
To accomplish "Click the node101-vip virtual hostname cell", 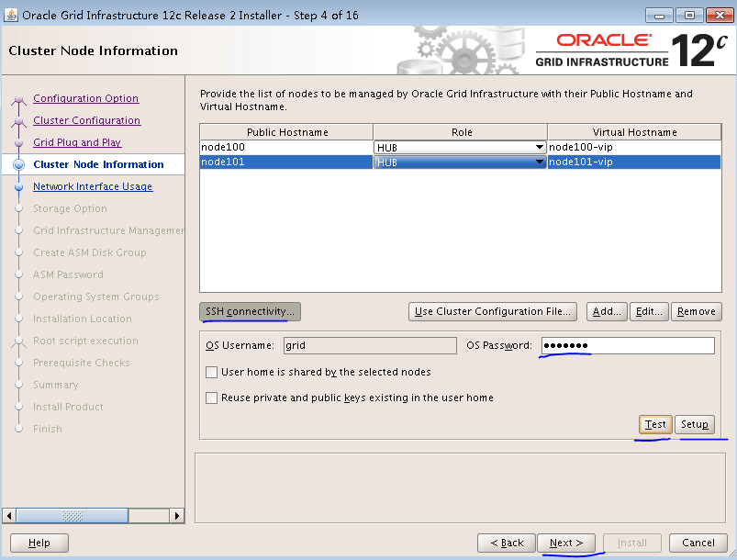I will (634, 162).
